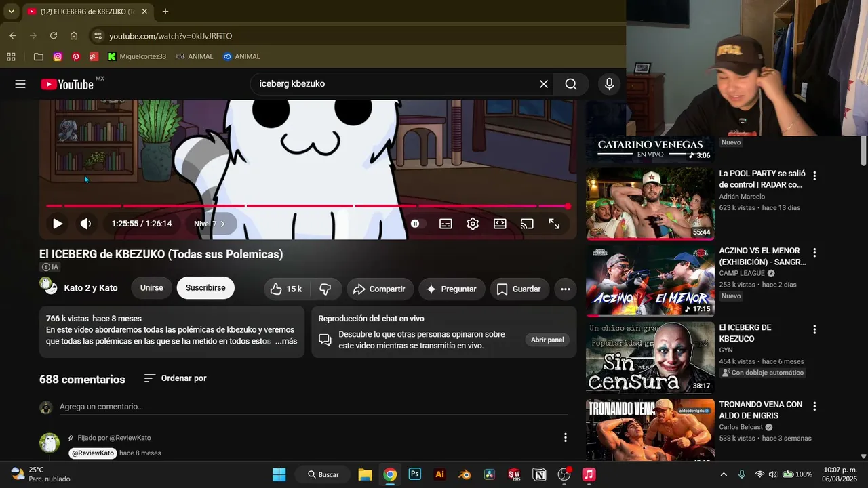Click the Agrega un comentario field

(x=313, y=407)
